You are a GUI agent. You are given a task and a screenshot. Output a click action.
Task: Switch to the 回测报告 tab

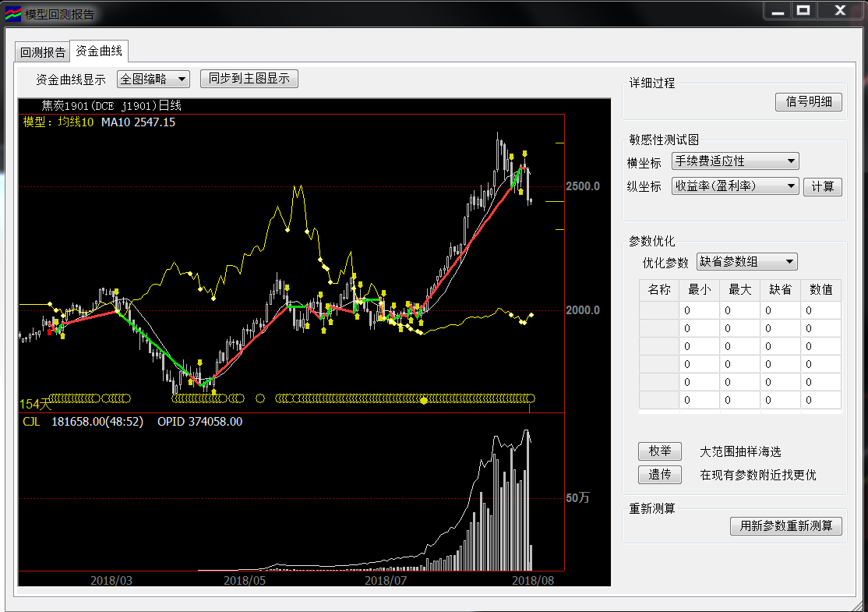pos(43,52)
